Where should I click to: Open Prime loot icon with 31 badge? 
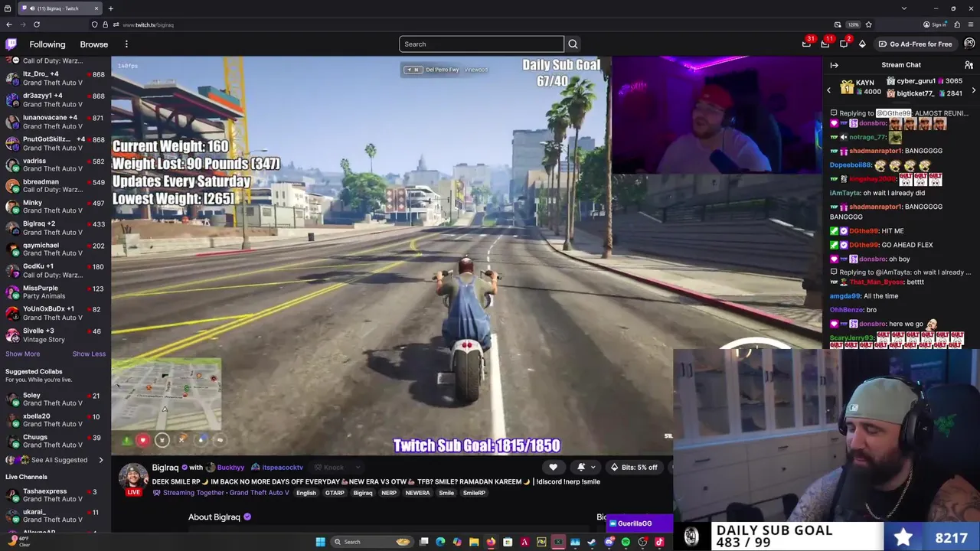point(806,44)
